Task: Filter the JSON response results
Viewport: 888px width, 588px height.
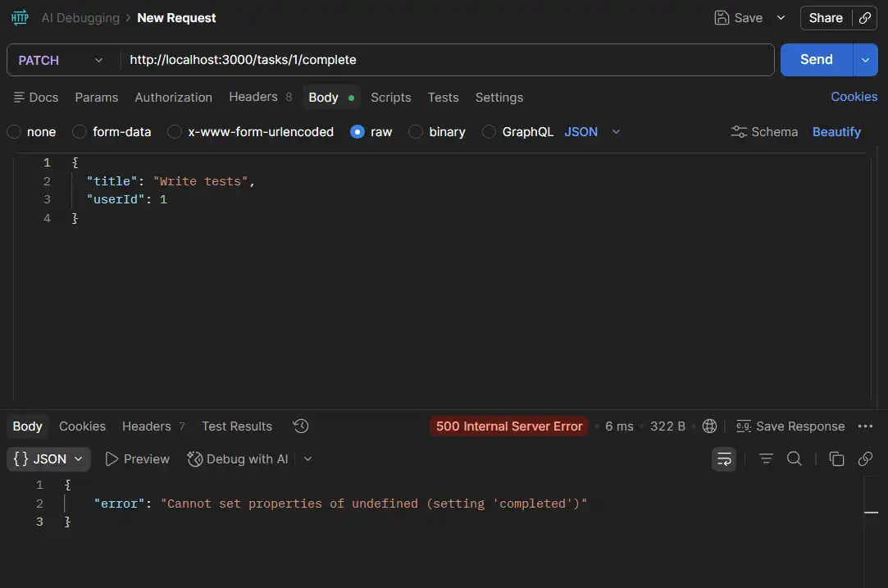Action: pyautogui.click(x=765, y=459)
